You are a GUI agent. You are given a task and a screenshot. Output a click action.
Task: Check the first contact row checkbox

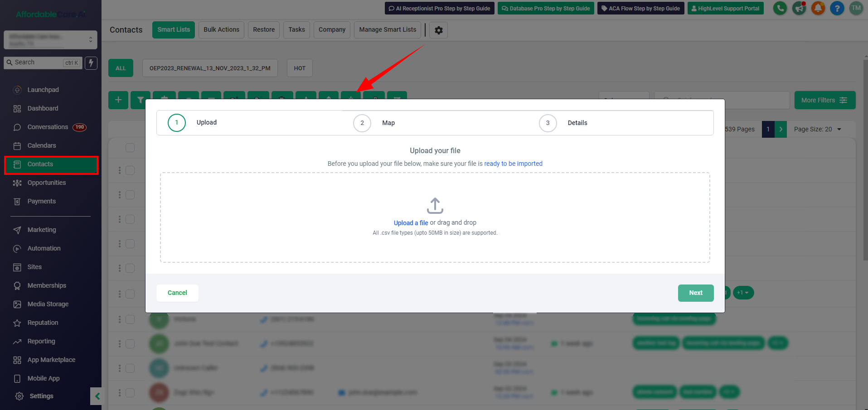click(x=130, y=170)
